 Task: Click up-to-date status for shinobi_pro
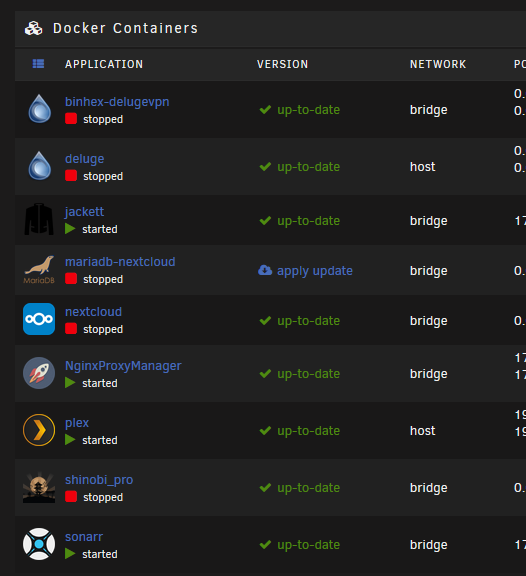309,488
